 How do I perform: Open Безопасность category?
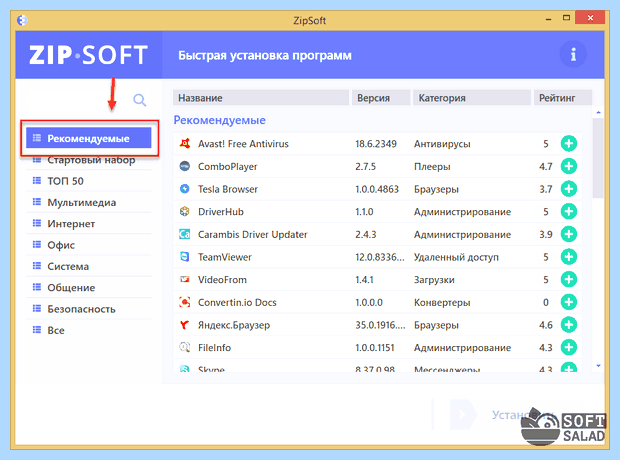[89, 309]
